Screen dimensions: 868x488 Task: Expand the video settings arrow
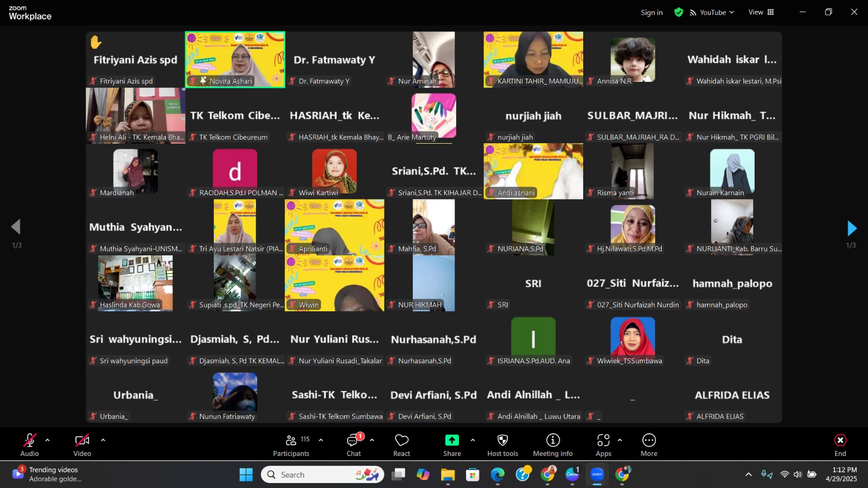pyautogui.click(x=103, y=440)
